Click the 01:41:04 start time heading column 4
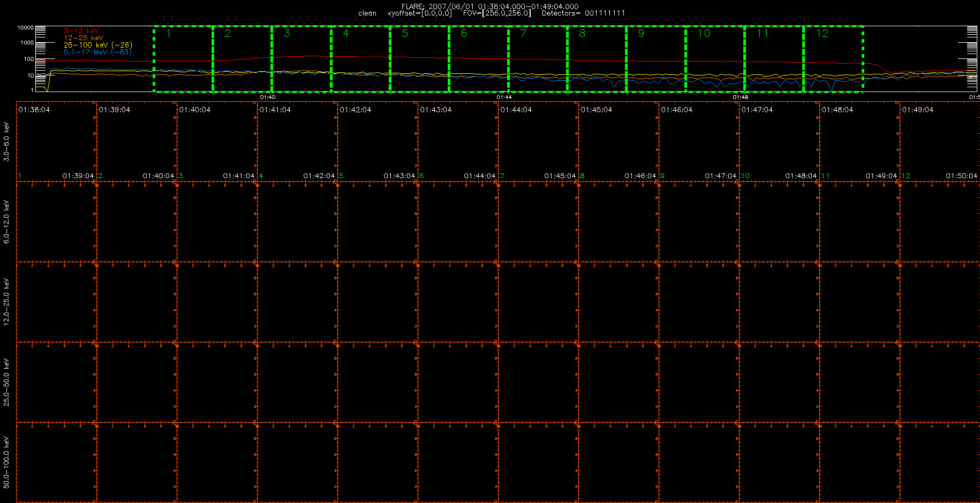This screenshot has height=503, width=980. pyautogui.click(x=275, y=110)
